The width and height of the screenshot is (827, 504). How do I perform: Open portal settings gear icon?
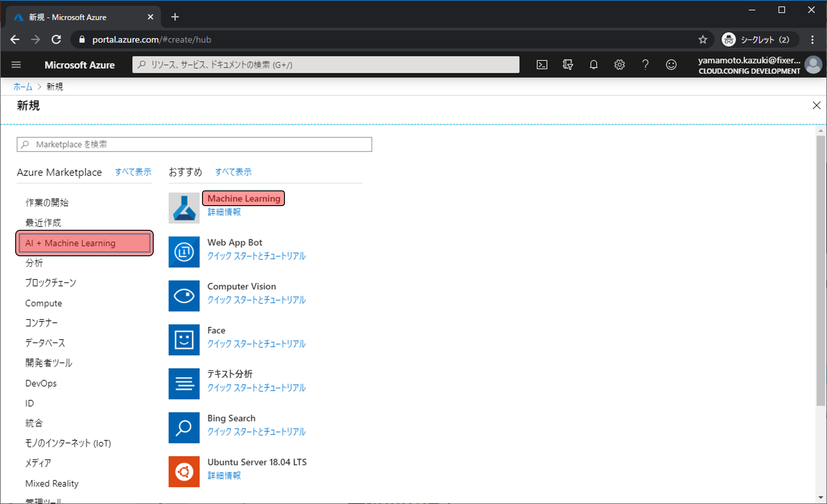coord(619,65)
